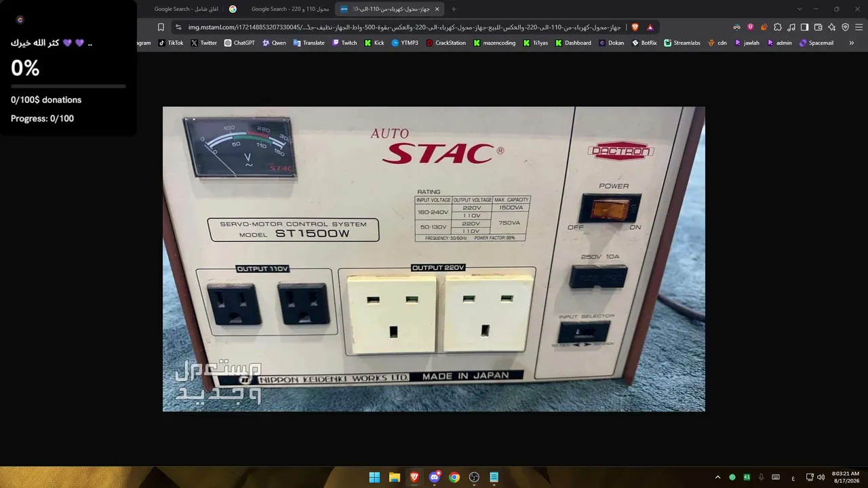Click the green 41 badge tray icon
The height and width of the screenshot is (488, 868).
click(x=747, y=477)
